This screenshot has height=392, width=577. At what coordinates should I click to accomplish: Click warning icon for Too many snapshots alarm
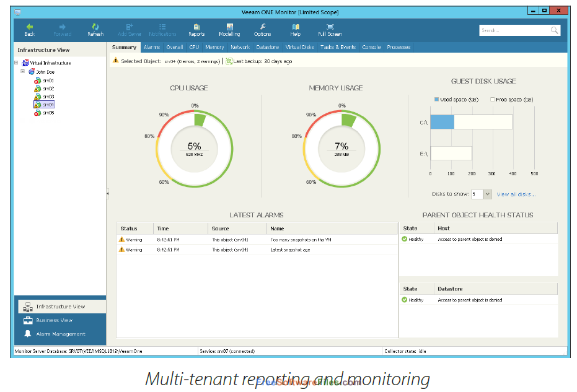coord(122,240)
